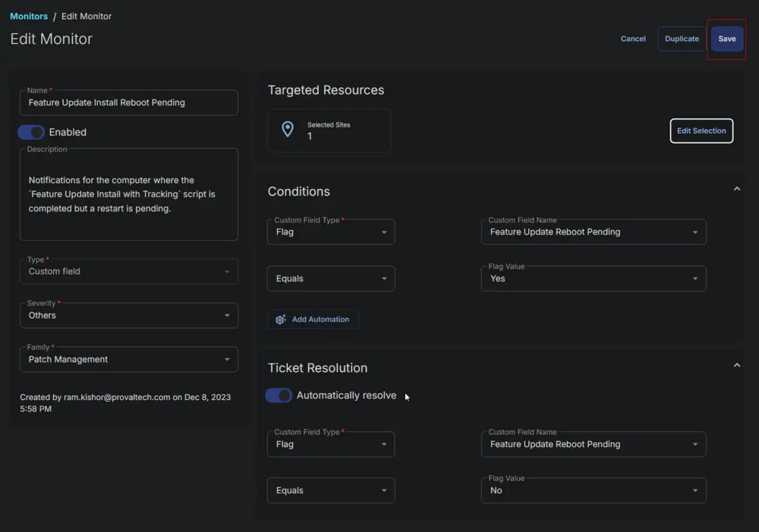759x532 pixels.
Task: Click the location pin icon in Selected Sites
Action: click(288, 129)
